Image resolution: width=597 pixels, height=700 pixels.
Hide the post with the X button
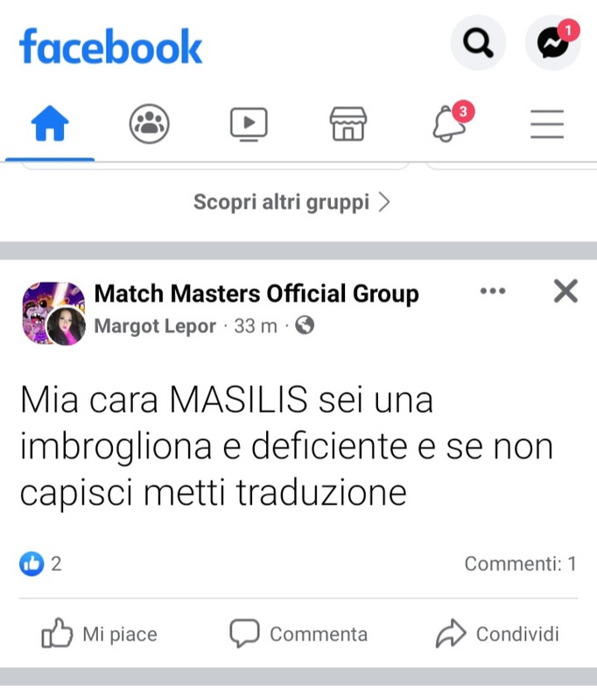point(565,291)
